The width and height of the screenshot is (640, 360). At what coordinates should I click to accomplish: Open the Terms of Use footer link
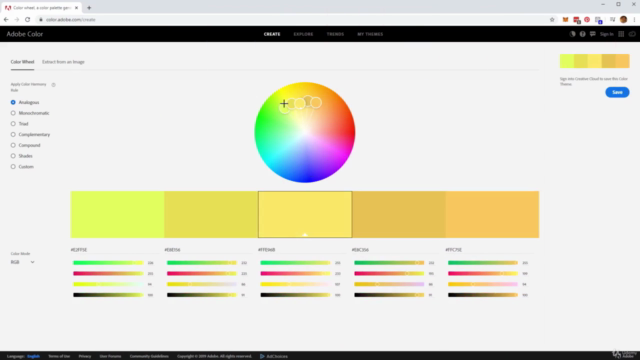[x=59, y=356]
